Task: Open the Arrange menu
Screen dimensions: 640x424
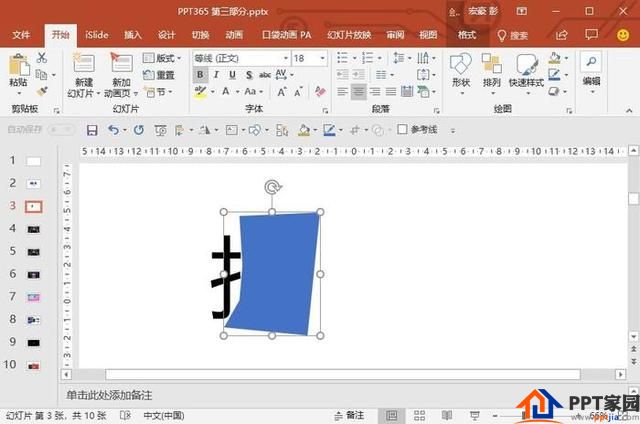Action: [x=491, y=74]
